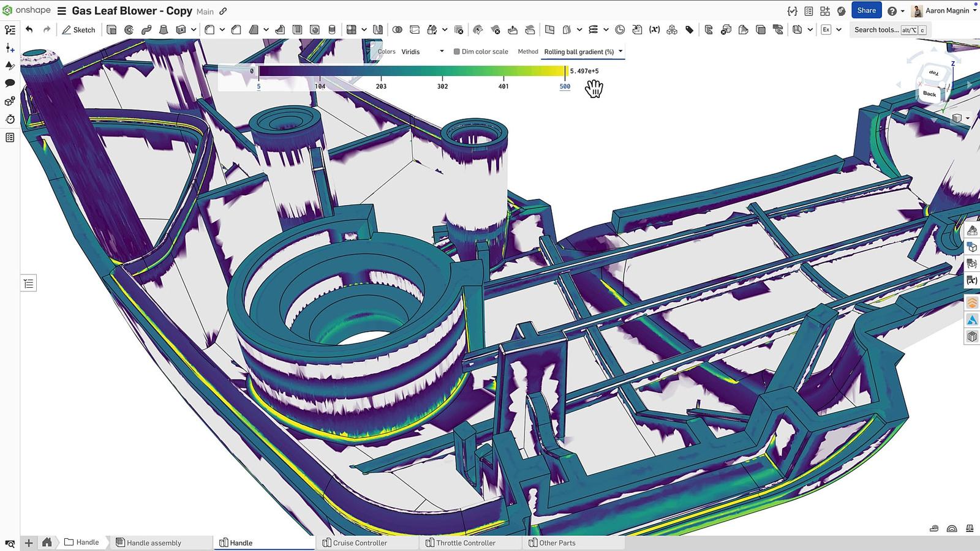Switch to the Cruise Controller tab
Viewport: 980px width, 551px height.
[360, 542]
